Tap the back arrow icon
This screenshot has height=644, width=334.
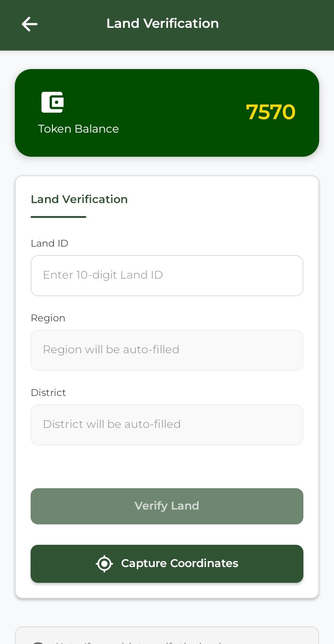click(30, 24)
